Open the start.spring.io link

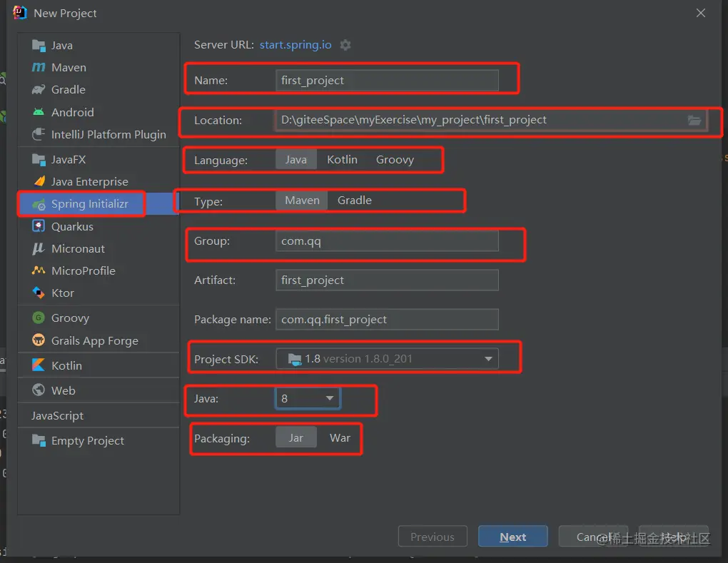(x=295, y=44)
